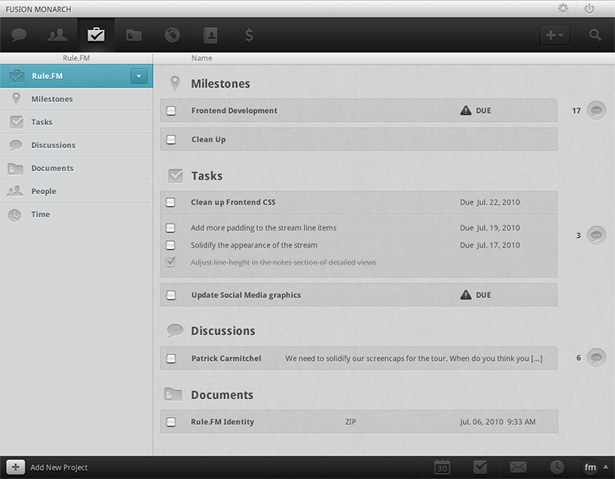The image size is (615, 479).
Task: Expand the fm menu arrow in bottom bar
Action: point(606,467)
